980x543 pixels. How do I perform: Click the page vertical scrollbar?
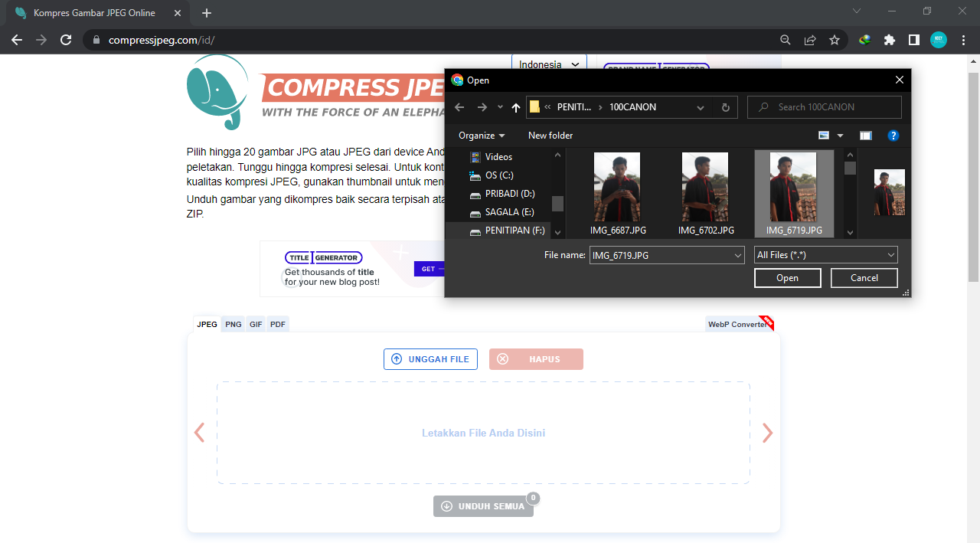tap(974, 176)
